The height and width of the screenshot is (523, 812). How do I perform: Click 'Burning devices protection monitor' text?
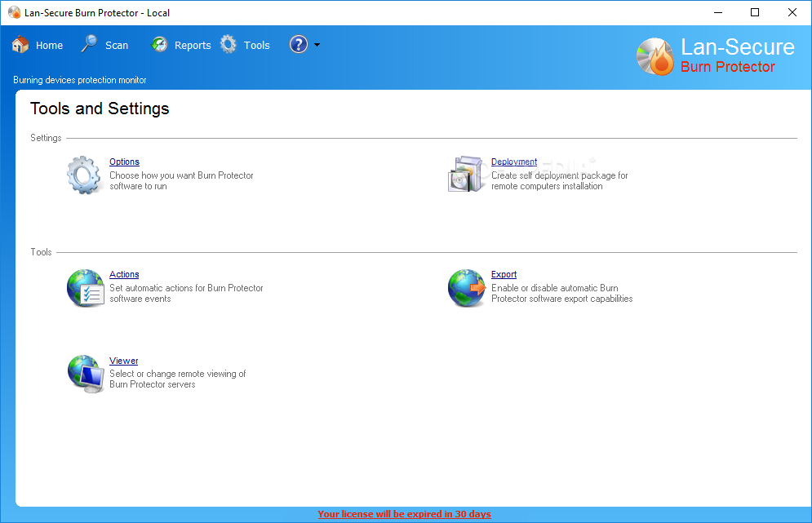pos(80,80)
